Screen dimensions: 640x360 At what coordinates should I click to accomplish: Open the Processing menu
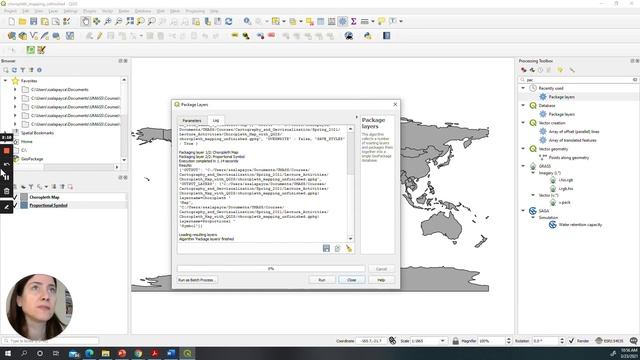pyautogui.click(x=195, y=11)
